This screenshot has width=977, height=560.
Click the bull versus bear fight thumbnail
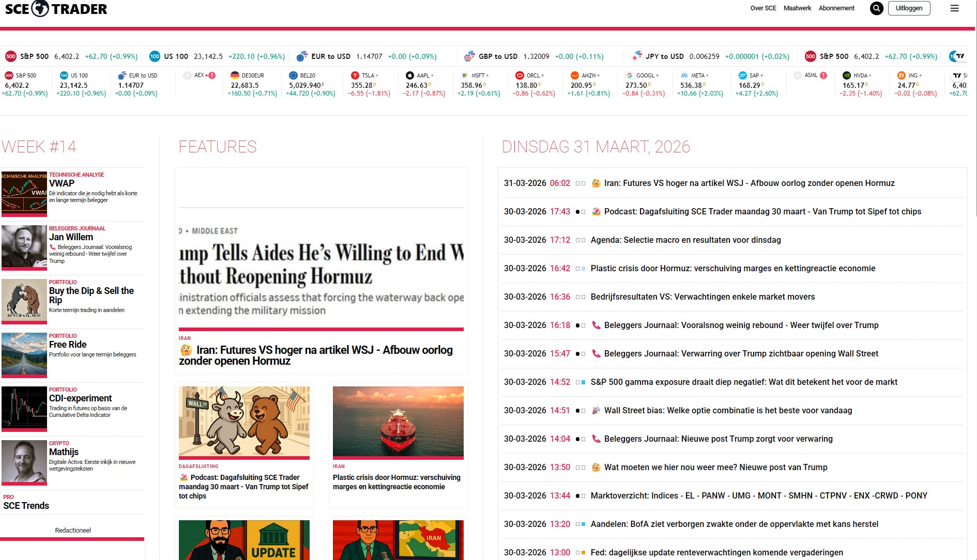24,301
